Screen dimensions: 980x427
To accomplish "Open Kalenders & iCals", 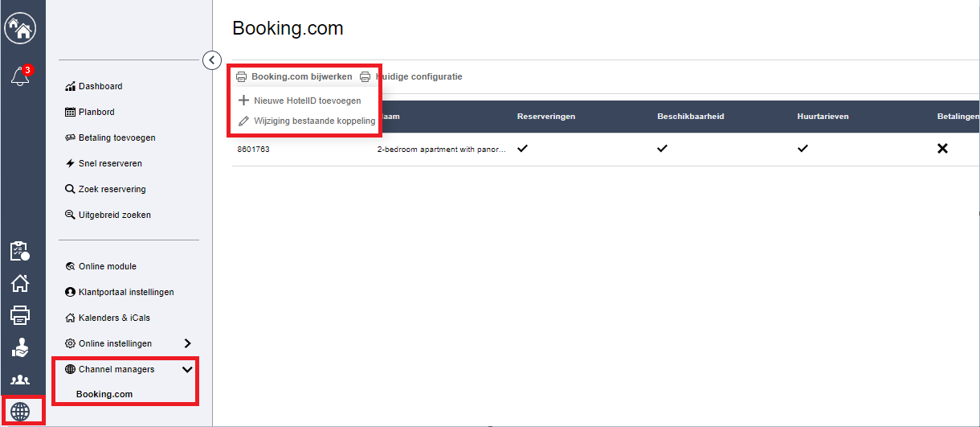I will click(108, 318).
